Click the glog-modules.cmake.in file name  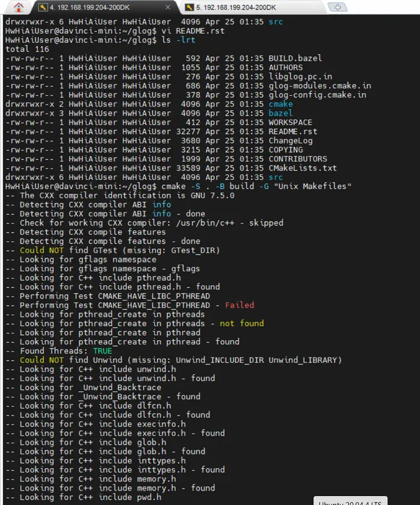click(x=320, y=85)
